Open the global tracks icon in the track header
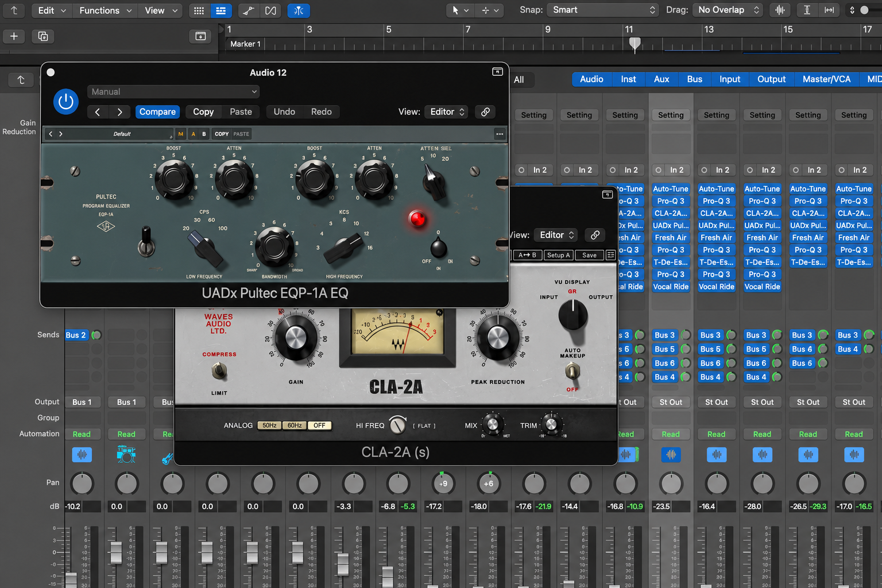The height and width of the screenshot is (588, 882). pos(200,36)
